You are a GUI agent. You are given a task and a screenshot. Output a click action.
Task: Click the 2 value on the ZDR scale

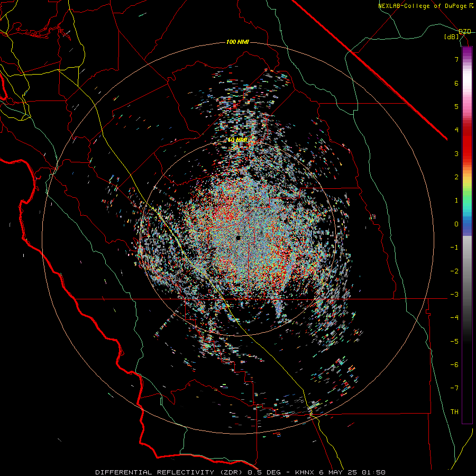point(456,177)
